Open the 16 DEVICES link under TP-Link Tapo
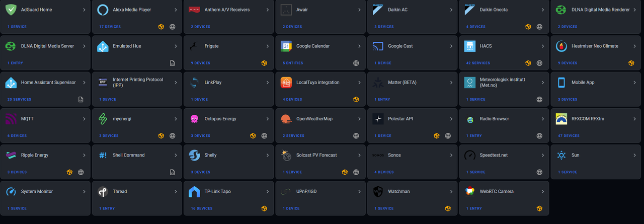Screen dimensions: 644x224 click(x=202, y=208)
